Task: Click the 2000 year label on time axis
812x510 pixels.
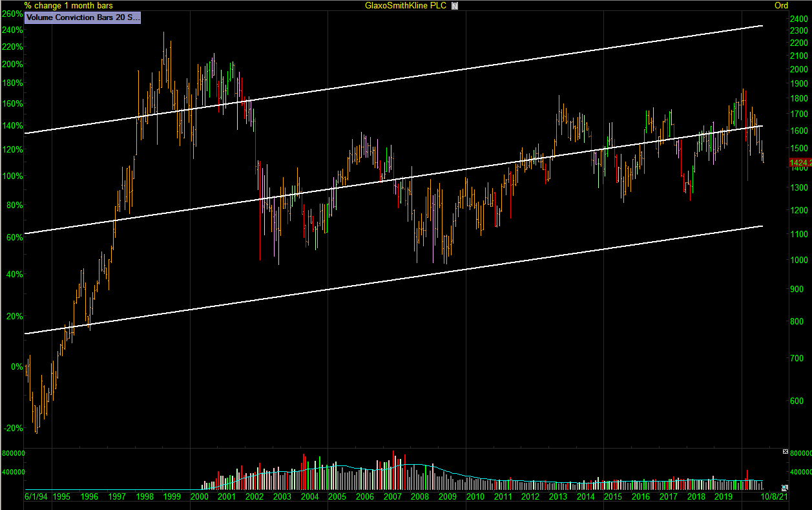Action: click(x=199, y=497)
